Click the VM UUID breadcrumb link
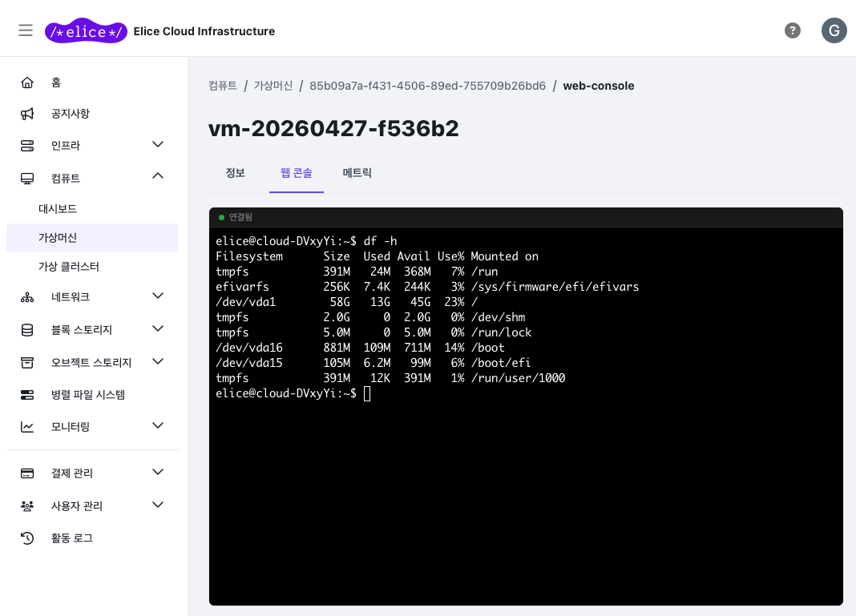Image resolution: width=856 pixels, height=616 pixels. [x=427, y=86]
